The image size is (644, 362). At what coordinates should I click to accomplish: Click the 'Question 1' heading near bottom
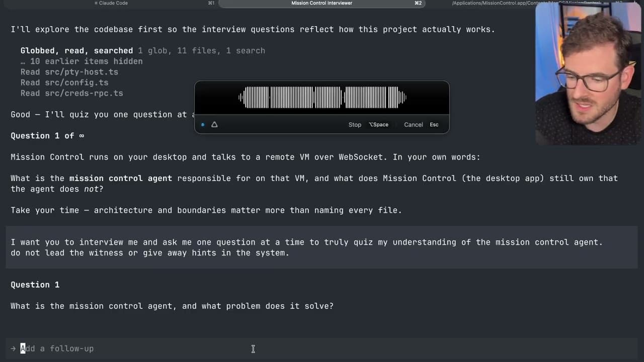click(x=35, y=285)
